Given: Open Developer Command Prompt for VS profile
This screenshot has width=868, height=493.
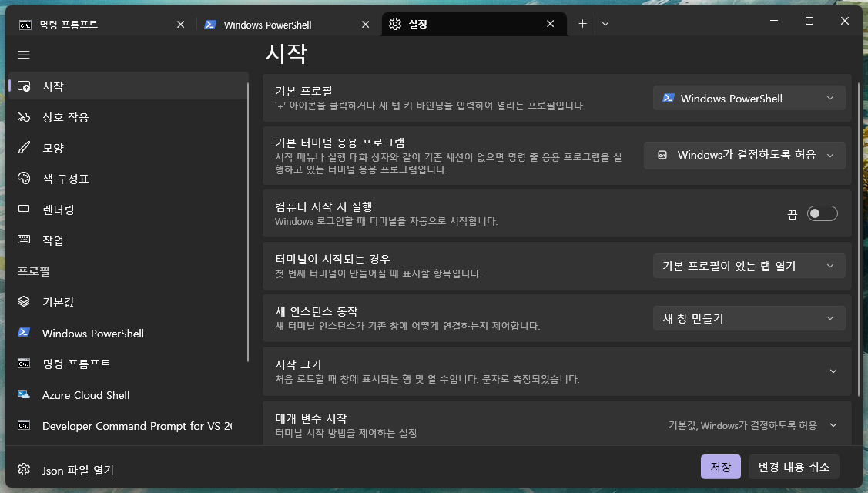Looking at the screenshot, I should 128,425.
